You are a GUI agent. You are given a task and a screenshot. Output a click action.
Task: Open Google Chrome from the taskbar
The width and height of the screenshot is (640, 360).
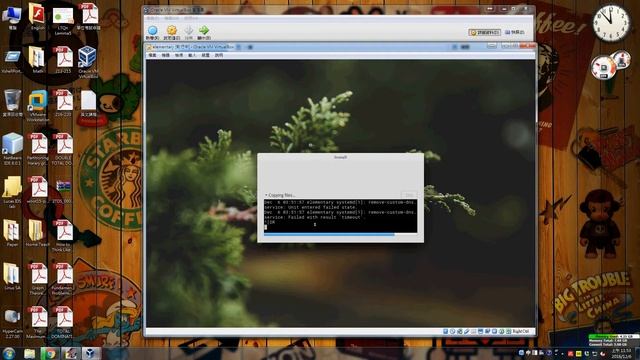[50, 354]
